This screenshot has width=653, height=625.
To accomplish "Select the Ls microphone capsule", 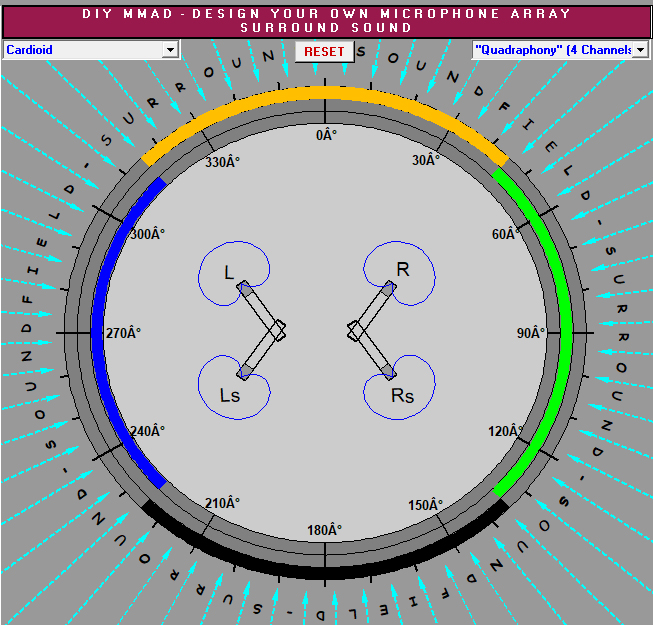I will pos(244,373).
